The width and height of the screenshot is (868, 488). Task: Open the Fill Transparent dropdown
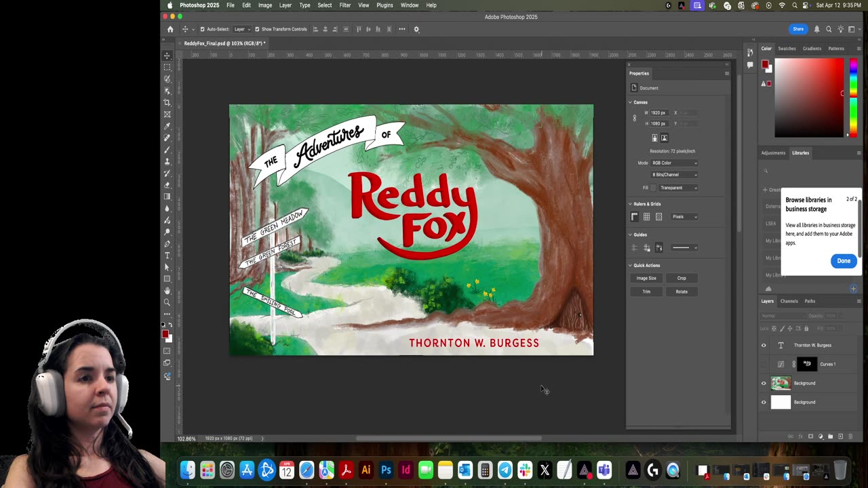(x=678, y=188)
